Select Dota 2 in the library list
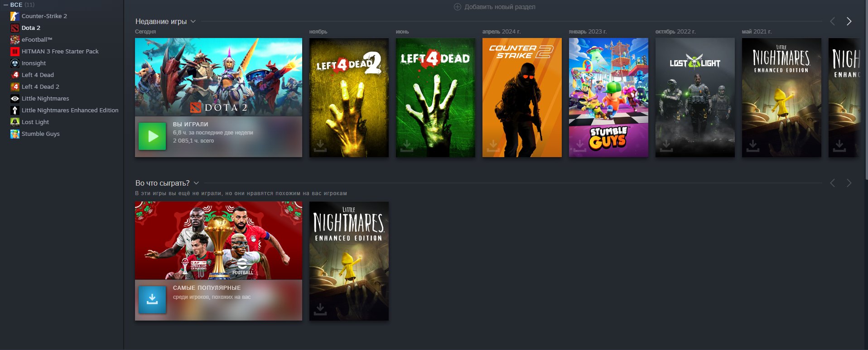 pos(31,28)
